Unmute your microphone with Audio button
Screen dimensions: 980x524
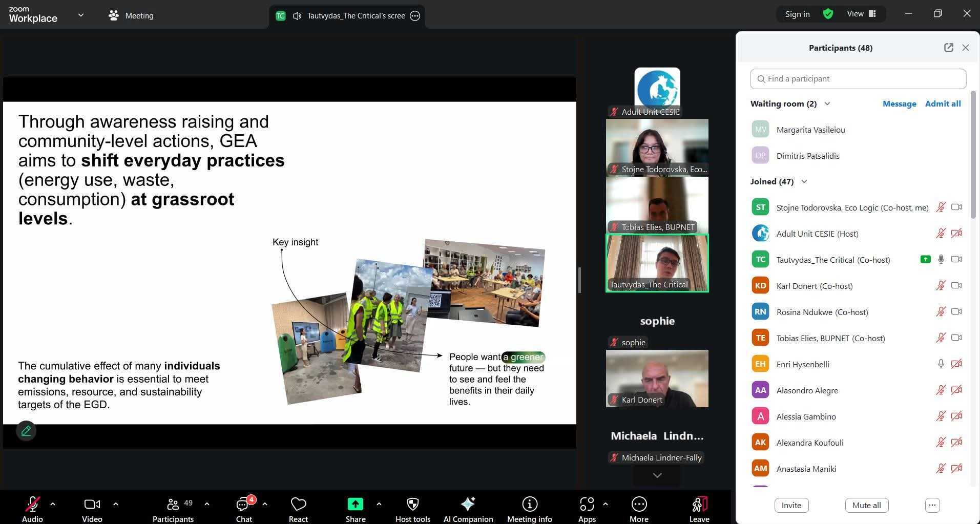(32, 505)
